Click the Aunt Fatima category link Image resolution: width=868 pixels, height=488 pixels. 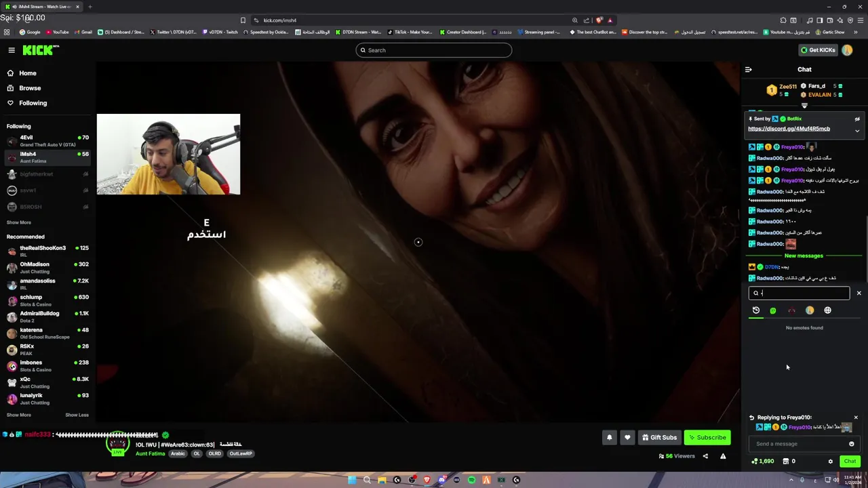[x=150, y=453]
